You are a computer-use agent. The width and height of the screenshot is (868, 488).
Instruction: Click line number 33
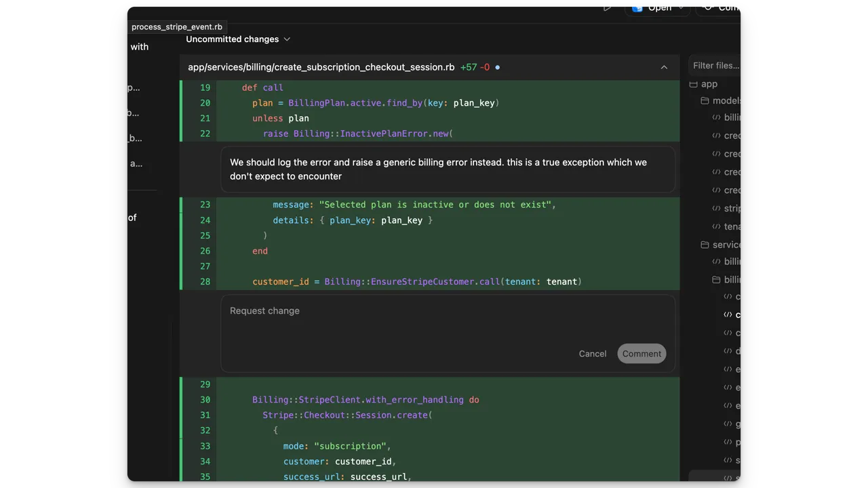coord(205,446)
